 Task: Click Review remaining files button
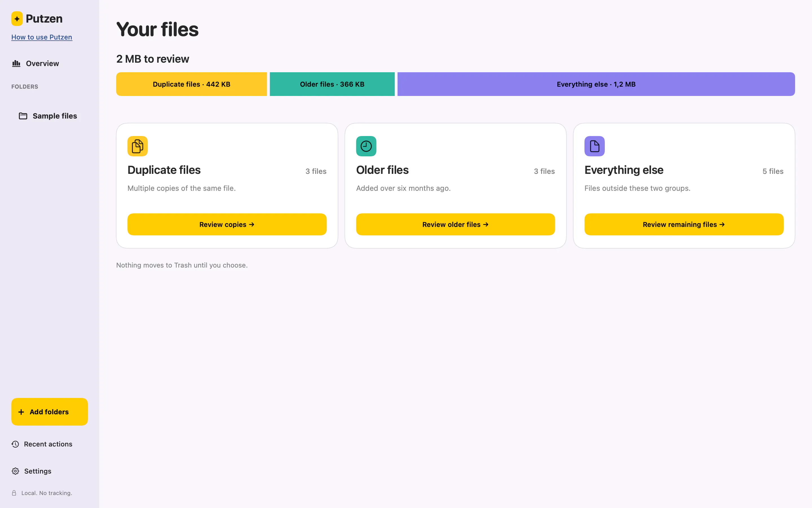pyautogui.click(x=684, y=224)
